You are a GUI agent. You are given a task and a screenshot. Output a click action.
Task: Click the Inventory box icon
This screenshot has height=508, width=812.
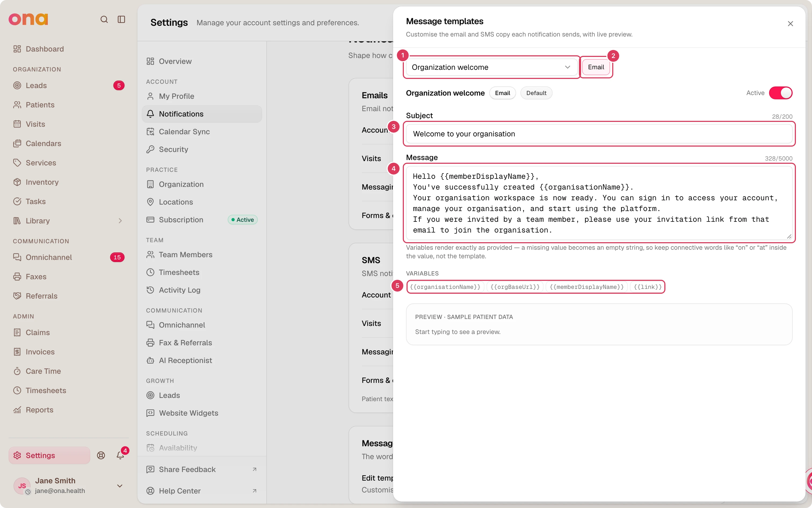pos(17,182)
